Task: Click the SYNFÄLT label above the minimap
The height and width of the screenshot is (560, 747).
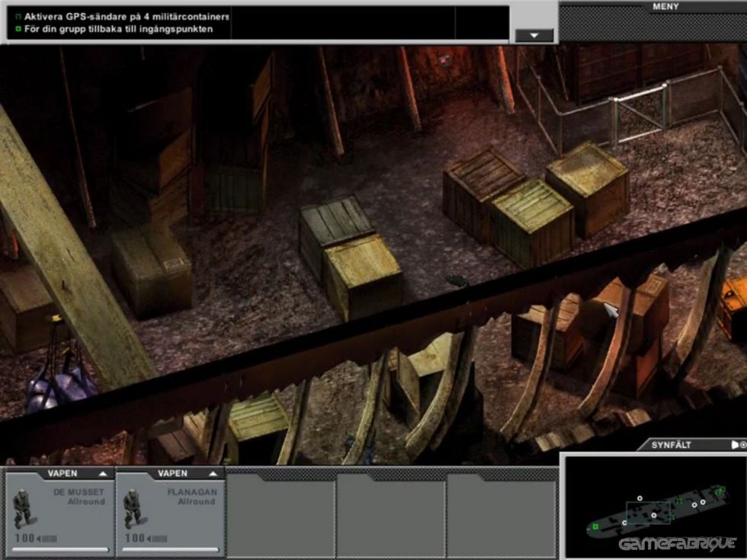Action: [x=672, y=445]
